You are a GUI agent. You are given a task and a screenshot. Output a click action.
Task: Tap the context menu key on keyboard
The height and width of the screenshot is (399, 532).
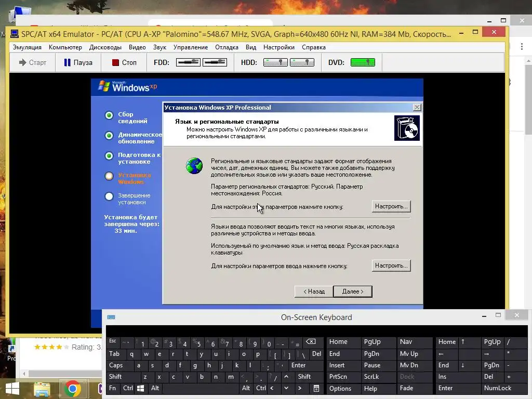point(316,389)
